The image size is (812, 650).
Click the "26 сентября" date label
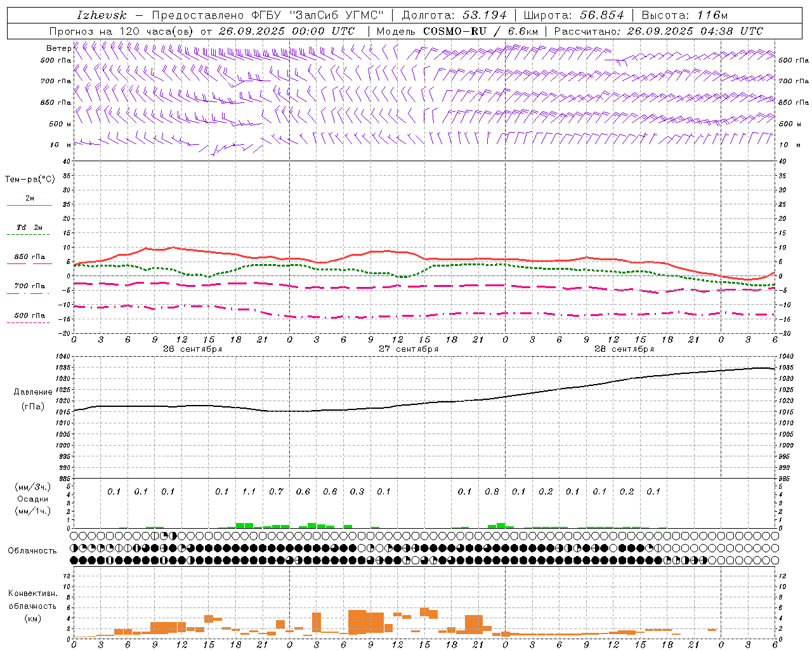click(x=192, y=348)
